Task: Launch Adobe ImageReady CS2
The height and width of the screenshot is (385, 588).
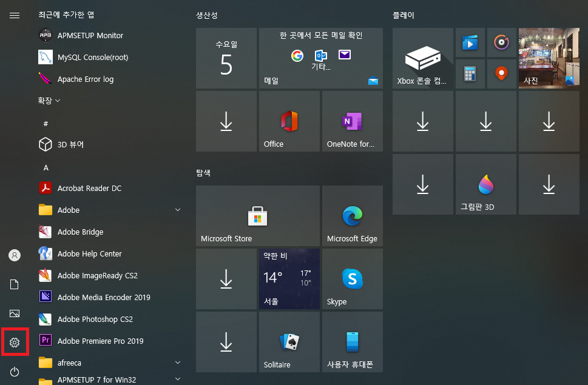Action: (109, 275)
